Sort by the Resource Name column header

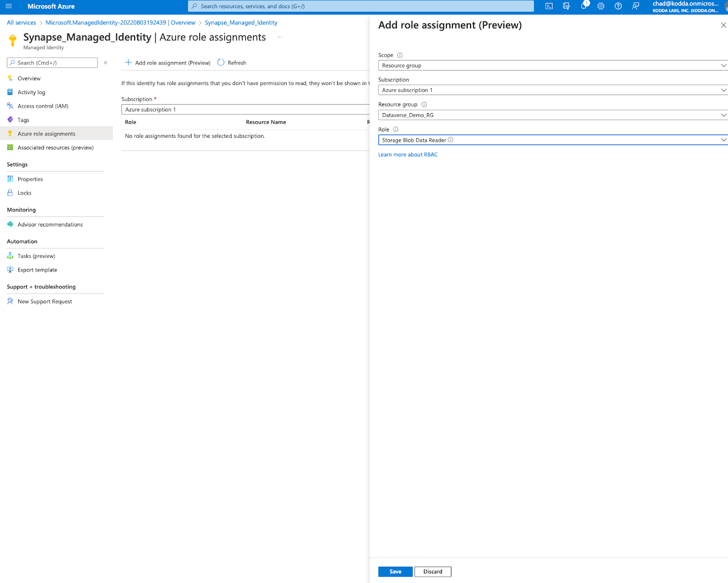[x=266, y=122]
